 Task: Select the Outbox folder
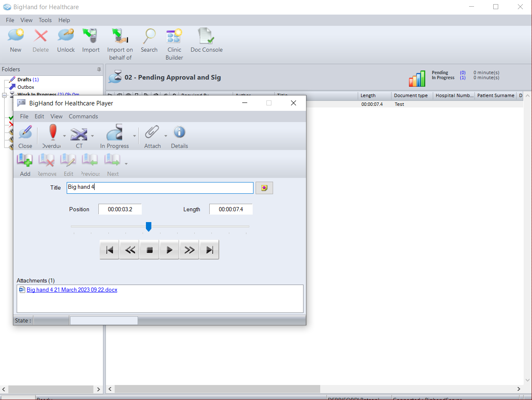point(26,87)
